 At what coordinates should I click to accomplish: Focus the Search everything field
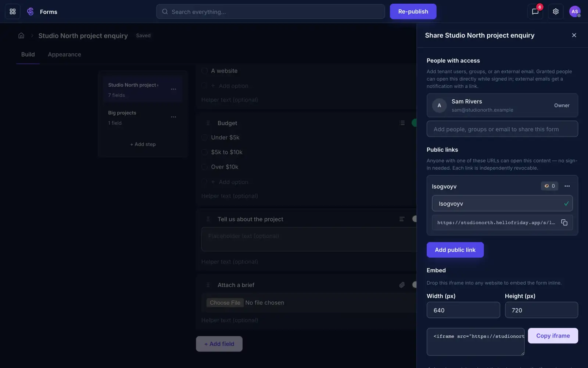point(270,11)
